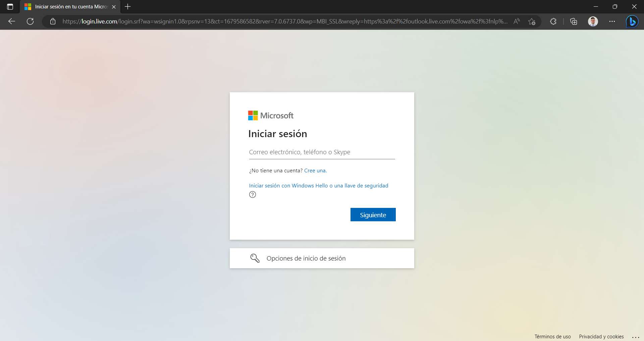Click the Cree una link
This screenshot has height=341, width=644.
tap(315, 170)
